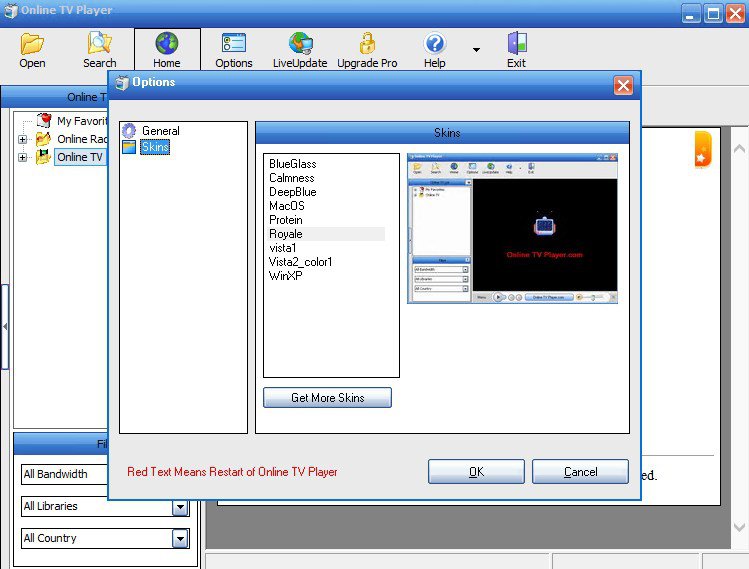
Task: Open the Options toolbar icon
Action: 234,44
